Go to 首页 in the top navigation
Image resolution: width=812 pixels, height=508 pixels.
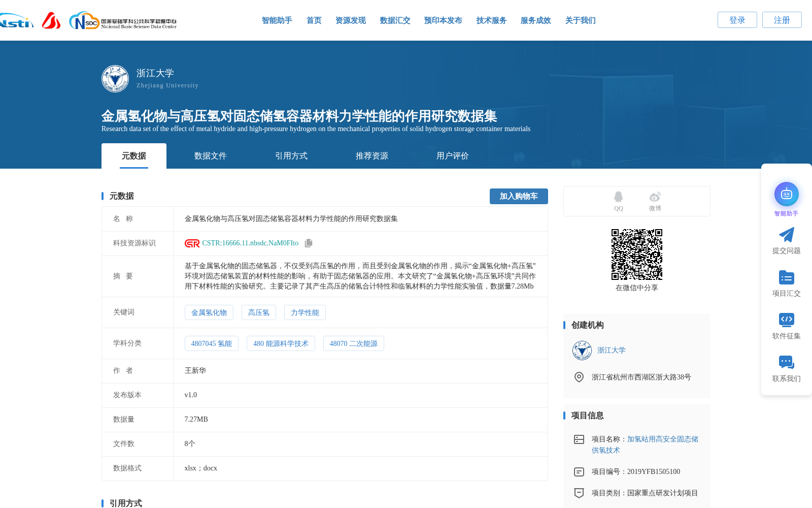pos(314,20)
